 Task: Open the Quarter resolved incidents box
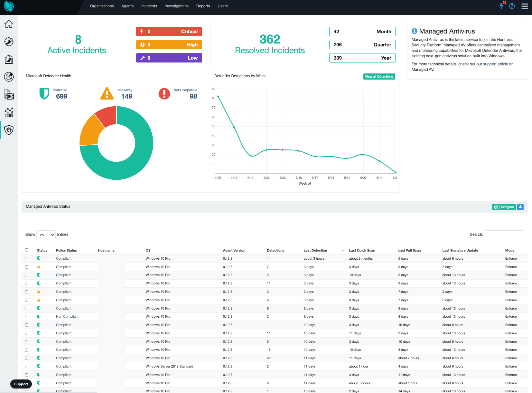point(362,45)
